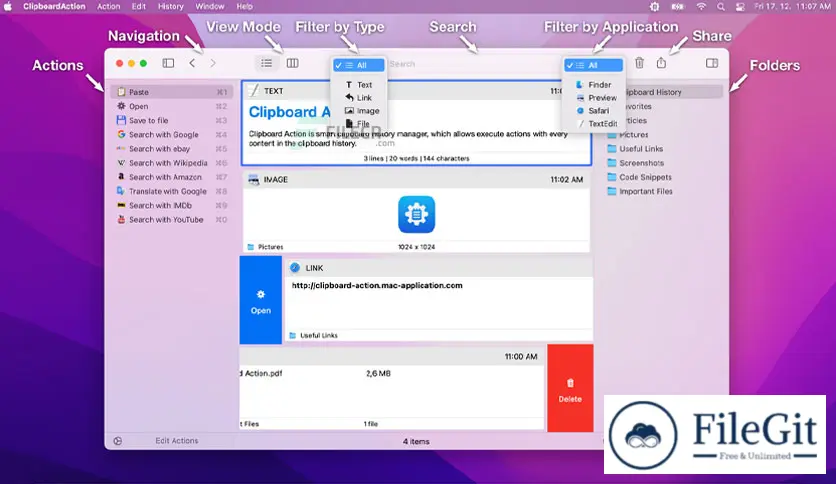
Task: Click the red Delete swipe button
Action: (x=570, y=388)
